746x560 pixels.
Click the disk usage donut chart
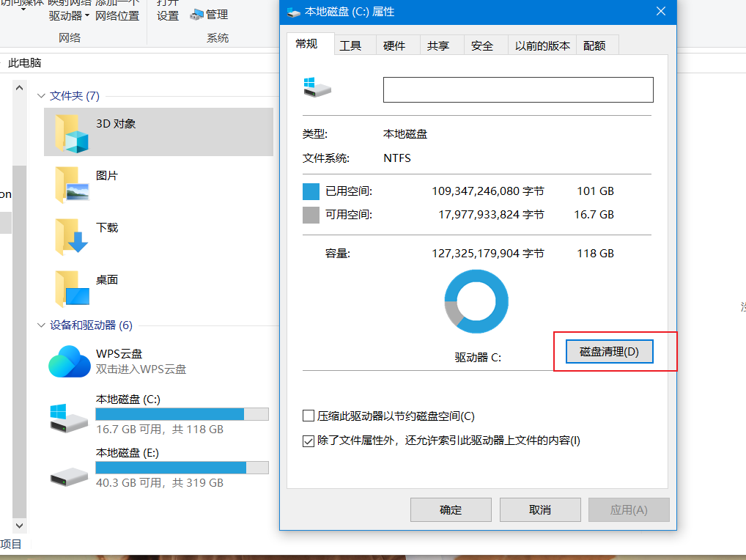[x=476, y=302]
